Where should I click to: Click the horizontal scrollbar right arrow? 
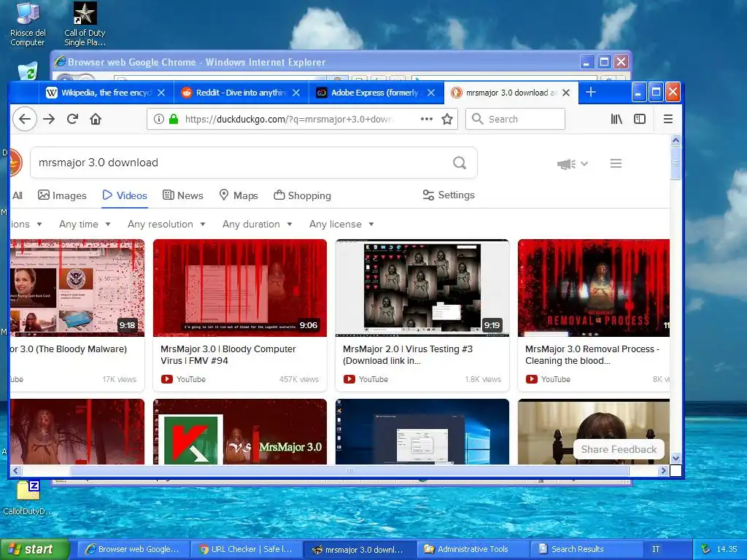(x=663, y=471)
